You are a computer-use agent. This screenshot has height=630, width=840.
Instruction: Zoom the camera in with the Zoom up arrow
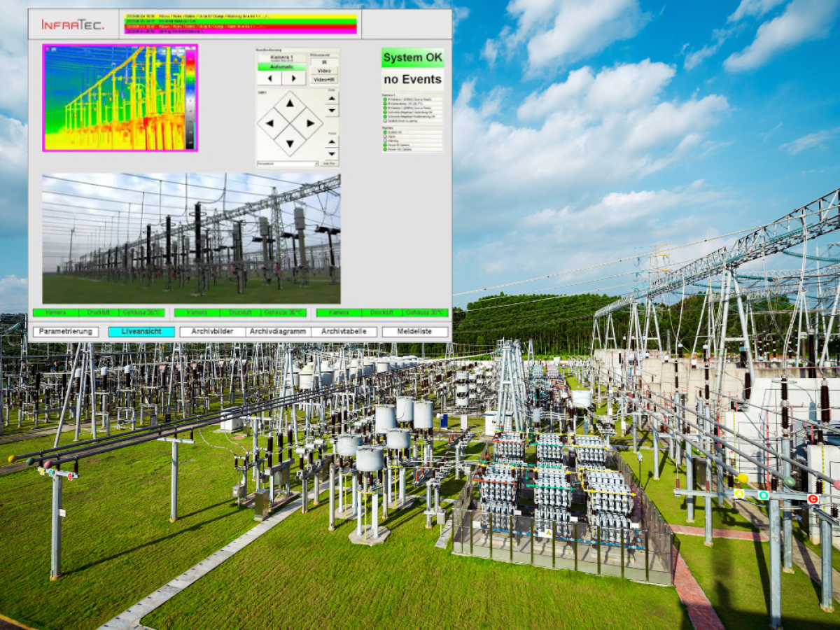pos(331,98)
